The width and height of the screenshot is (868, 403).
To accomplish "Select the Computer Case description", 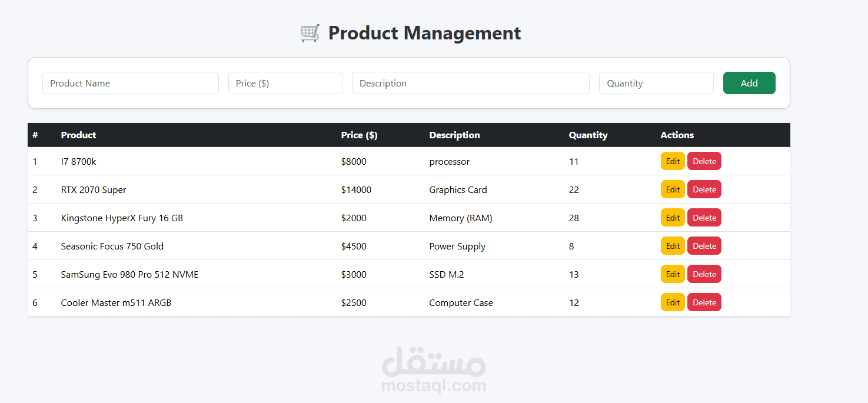I will coord(461,303).
